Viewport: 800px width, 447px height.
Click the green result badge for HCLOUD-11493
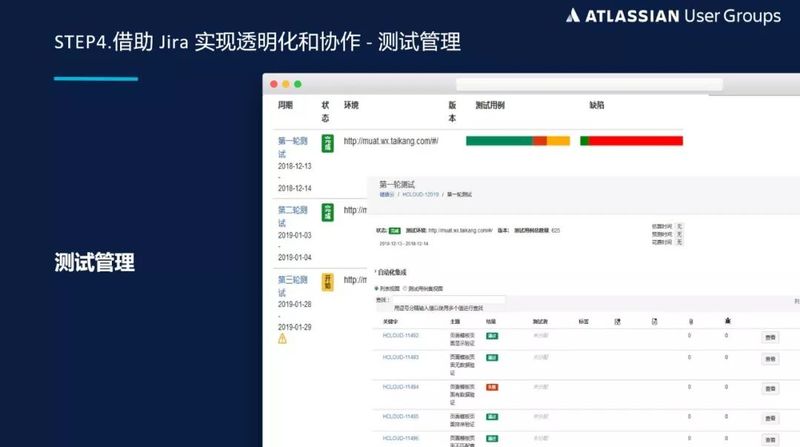click(492, 358)
